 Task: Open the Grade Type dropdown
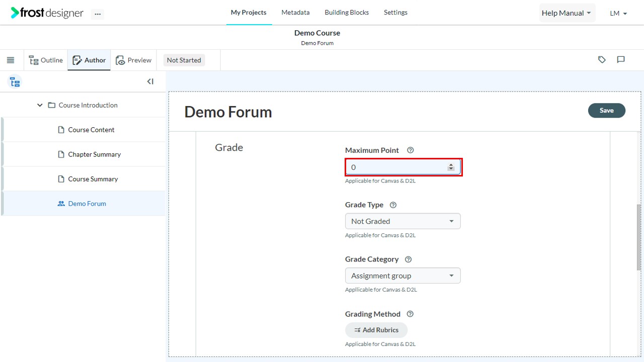[x=403, y=221]
